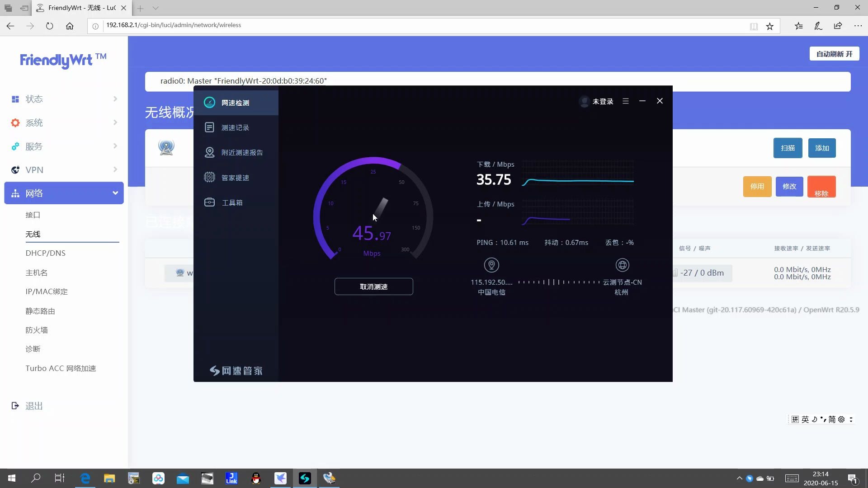Click the 移除 remove button
Viewport: 868px width, 488px height.
pyautogui.click(x=821, y=187)
